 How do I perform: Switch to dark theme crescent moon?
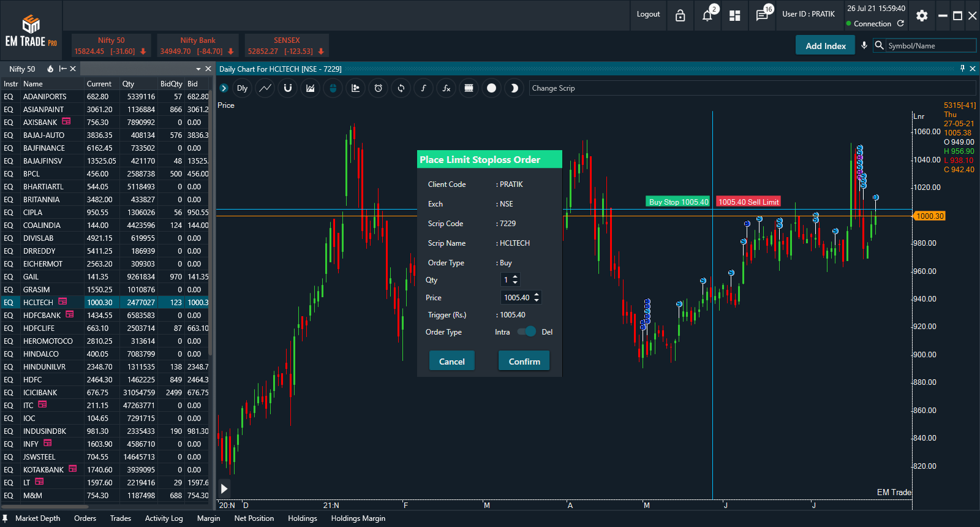514,88
